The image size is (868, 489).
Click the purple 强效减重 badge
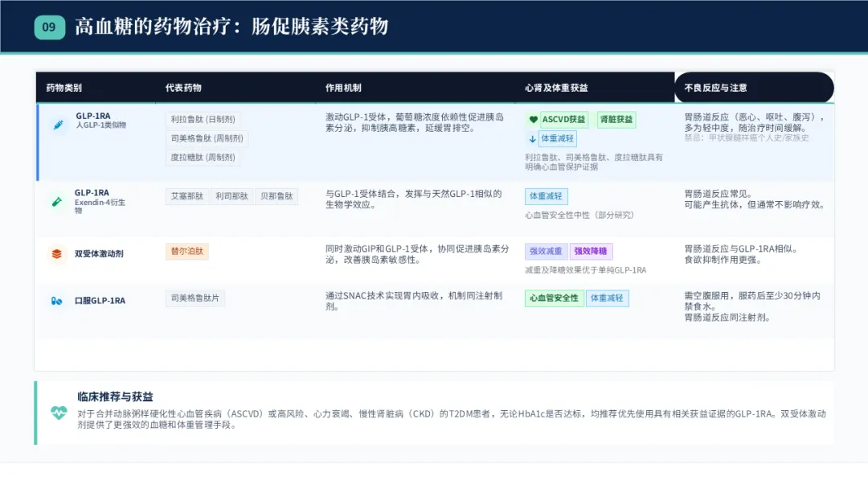click(546, 252)
